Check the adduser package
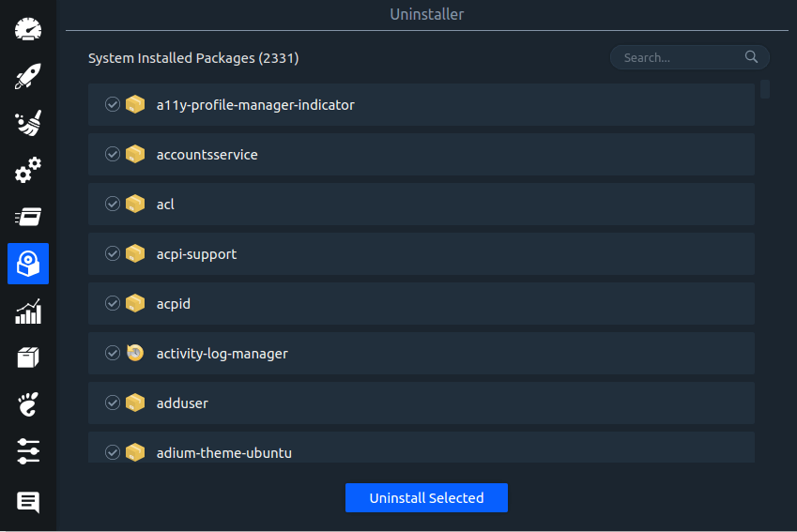The image size is (797, 532). tap(113, 403)
